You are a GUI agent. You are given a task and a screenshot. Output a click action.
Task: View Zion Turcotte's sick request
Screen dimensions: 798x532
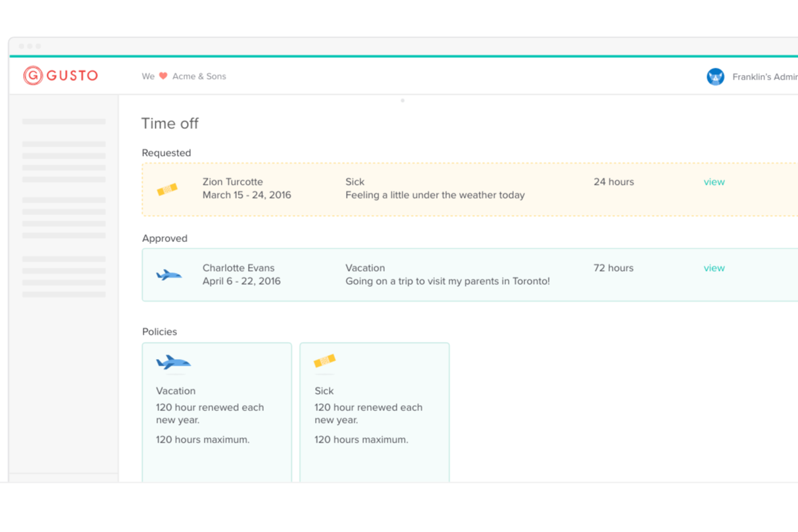pos(714,182)
